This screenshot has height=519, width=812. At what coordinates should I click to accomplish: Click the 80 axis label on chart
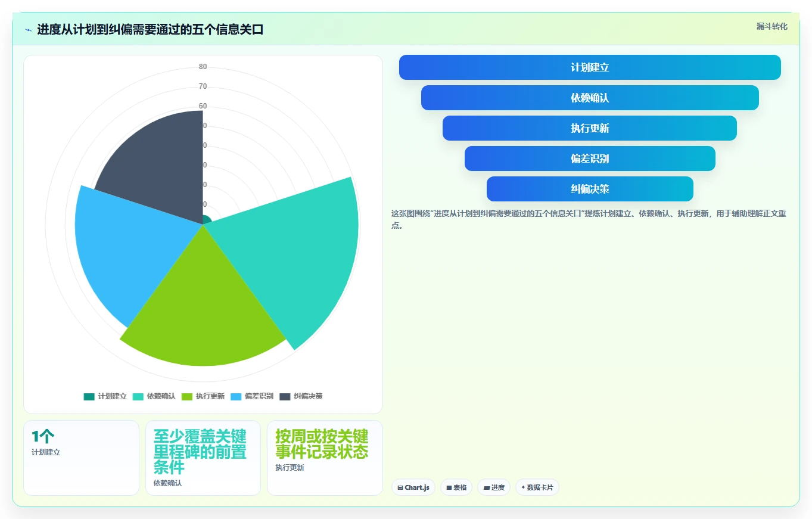pyautogui.click(x=203, y=67)
